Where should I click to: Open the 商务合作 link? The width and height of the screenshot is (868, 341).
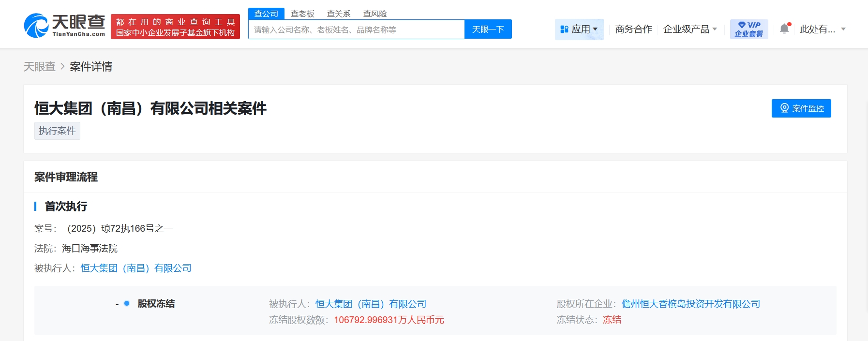click(633, 30)
